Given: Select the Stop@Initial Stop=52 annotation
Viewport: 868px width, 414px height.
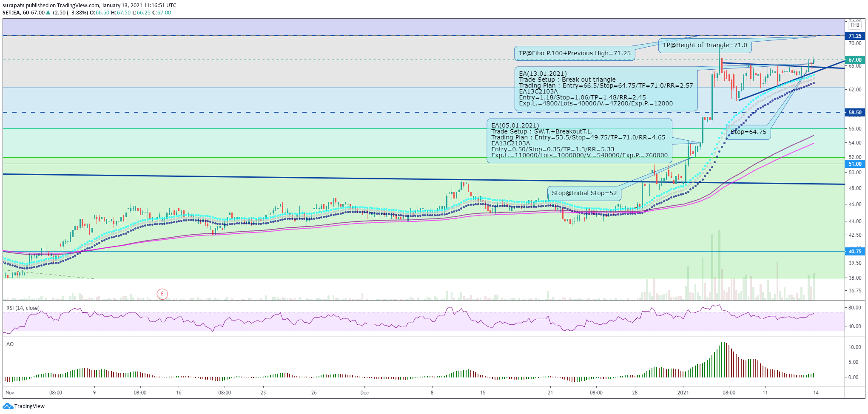Looking at the screenshot, I should (584, 193).
